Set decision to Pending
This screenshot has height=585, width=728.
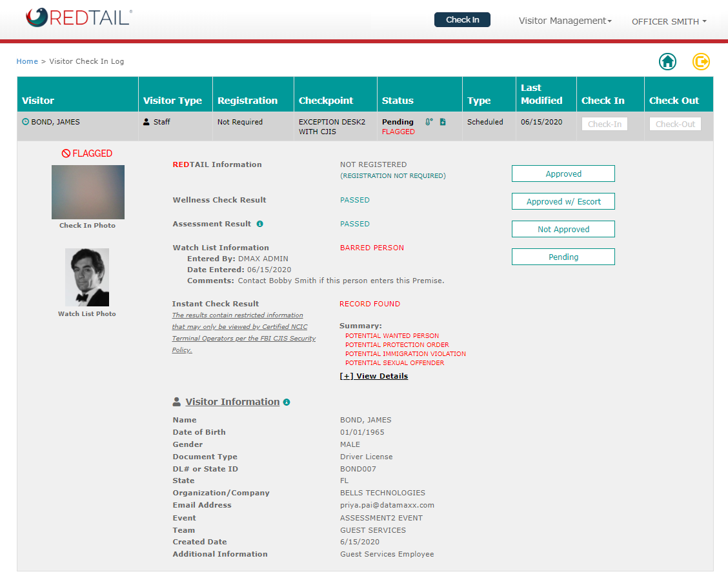pos(563,257)
